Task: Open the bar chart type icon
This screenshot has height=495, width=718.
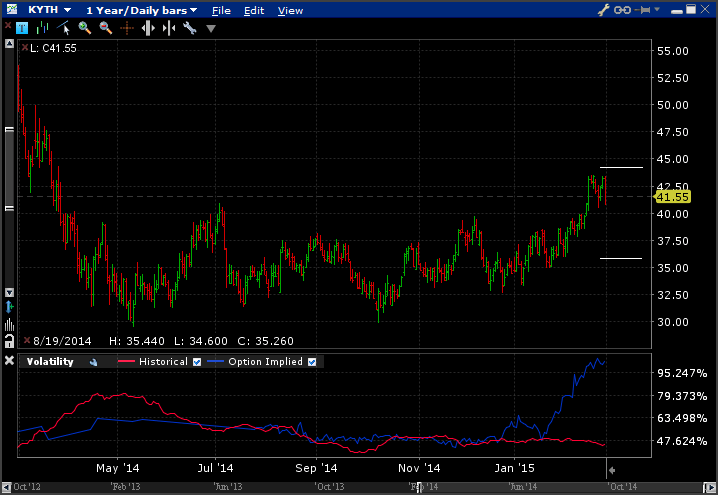Action: (x=42, y=28)
